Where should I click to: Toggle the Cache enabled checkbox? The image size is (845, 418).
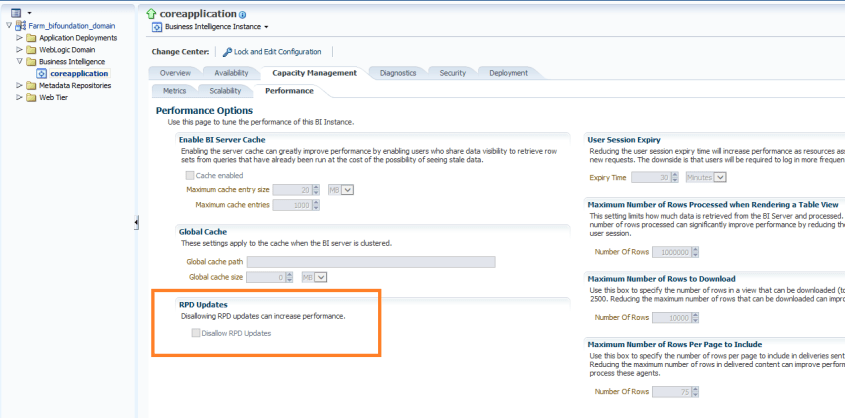(189, 175)
